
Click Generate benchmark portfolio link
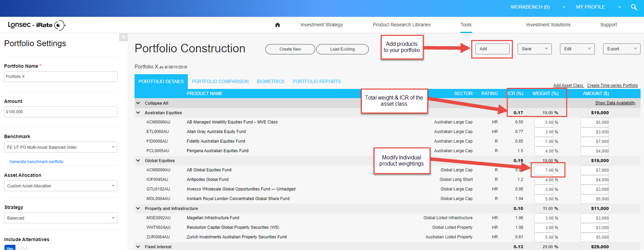36,162
